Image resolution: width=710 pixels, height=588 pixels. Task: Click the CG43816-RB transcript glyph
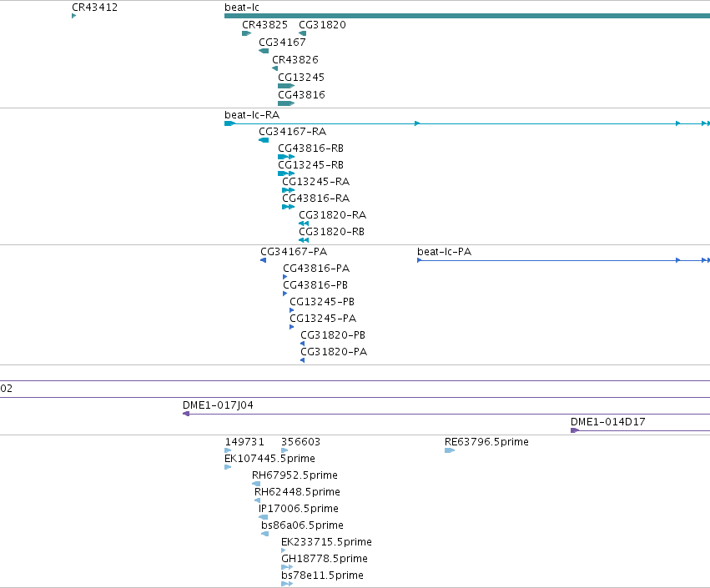coord(286,157)
